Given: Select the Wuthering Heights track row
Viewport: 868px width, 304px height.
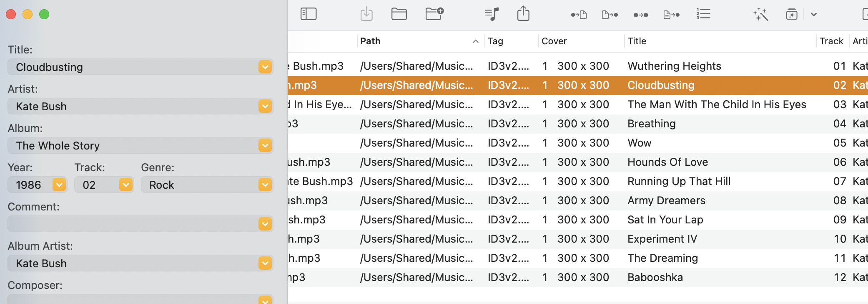Looking at the screenshot, I should (x=674, y=66).
